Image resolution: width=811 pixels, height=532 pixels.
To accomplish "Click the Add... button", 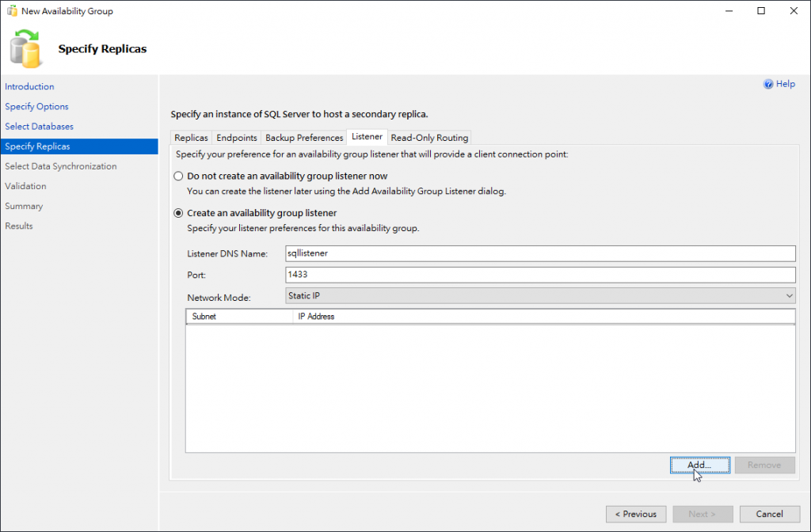I will pyautogui.click(x=699, y=465).
